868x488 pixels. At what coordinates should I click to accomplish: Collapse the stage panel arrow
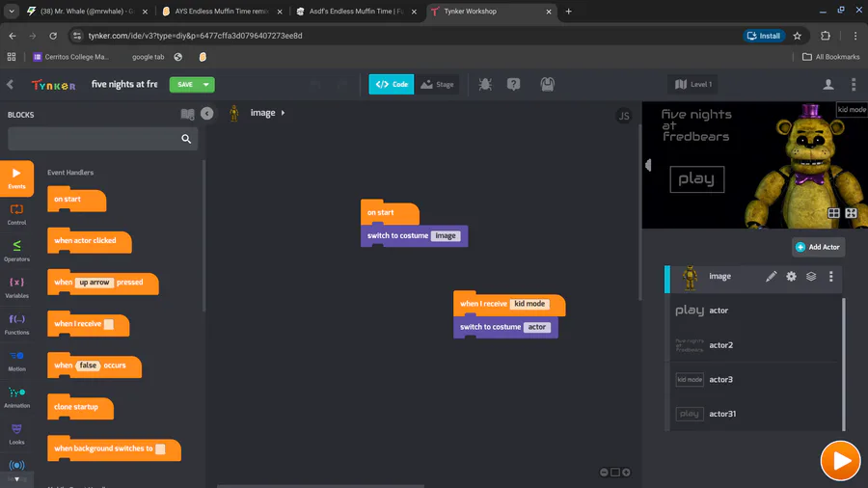pos(648,165)
